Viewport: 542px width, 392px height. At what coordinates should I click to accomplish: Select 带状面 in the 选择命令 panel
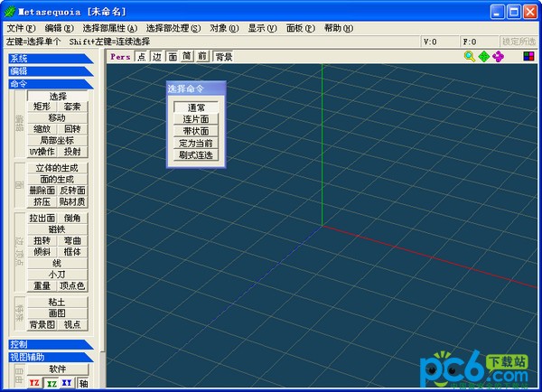click(x=196, y=131)
